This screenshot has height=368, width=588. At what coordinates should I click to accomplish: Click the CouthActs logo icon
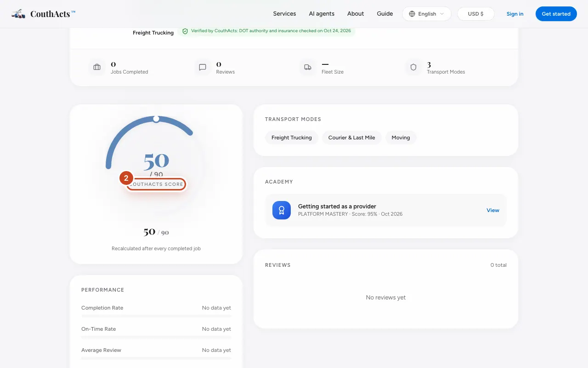point(18,14)
